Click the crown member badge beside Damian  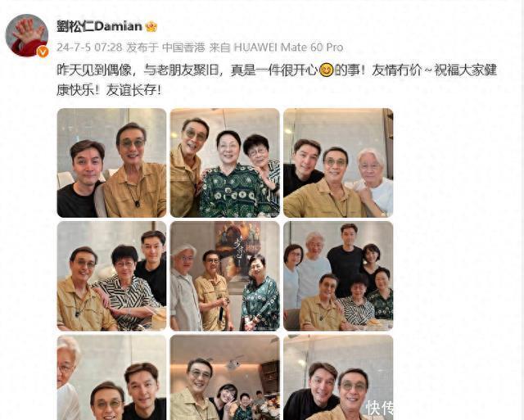(x=151, y=26)
